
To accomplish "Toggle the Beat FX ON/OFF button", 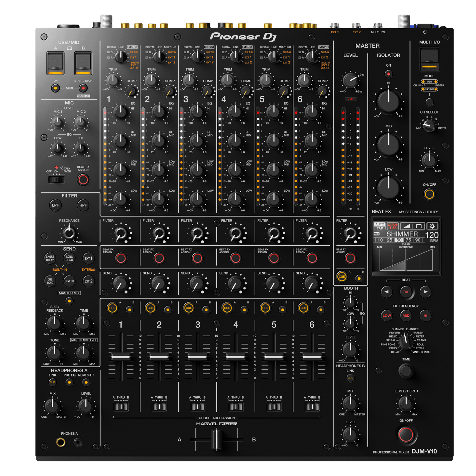I will click(406, 434).
